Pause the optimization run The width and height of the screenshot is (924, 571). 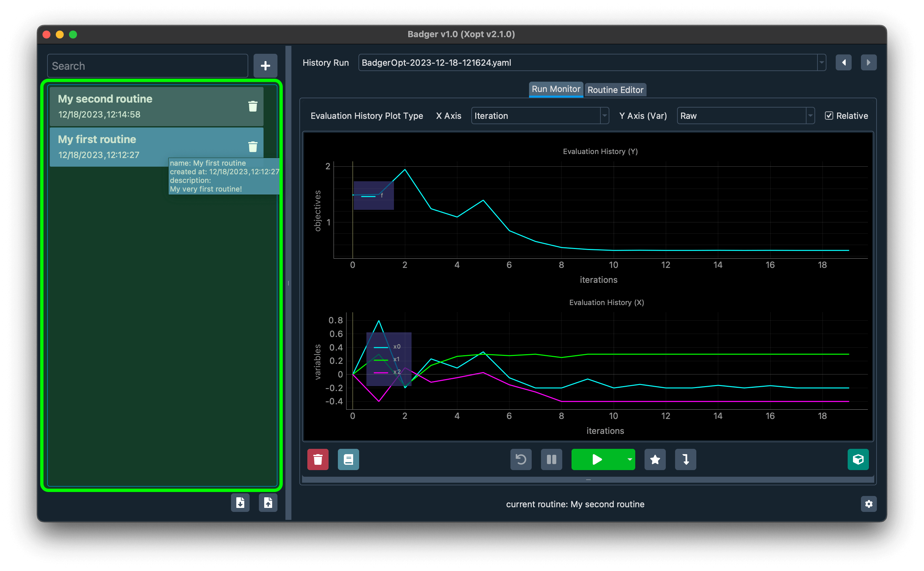(x=552, y=459)
